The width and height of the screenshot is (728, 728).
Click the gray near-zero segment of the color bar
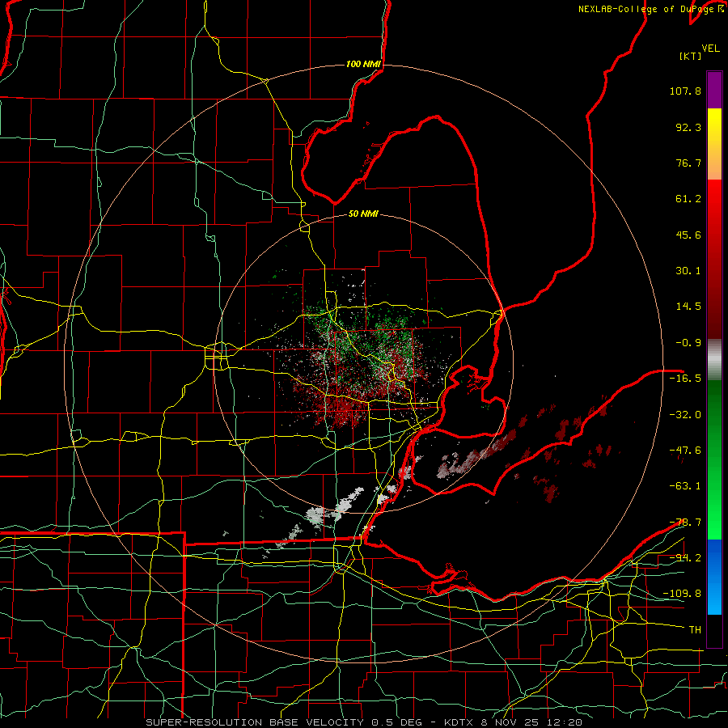pos(714,358)
